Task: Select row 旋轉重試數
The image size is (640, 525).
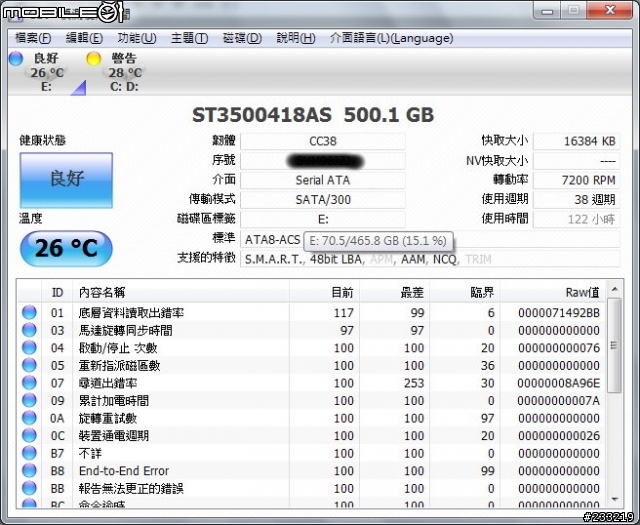Action: point(312,418)
